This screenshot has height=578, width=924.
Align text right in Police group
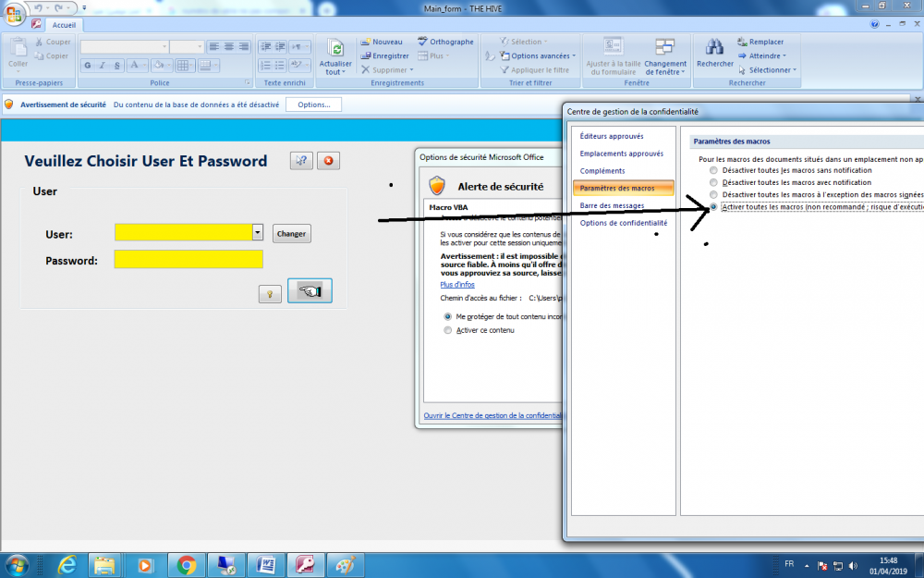[x=243, y=46]
